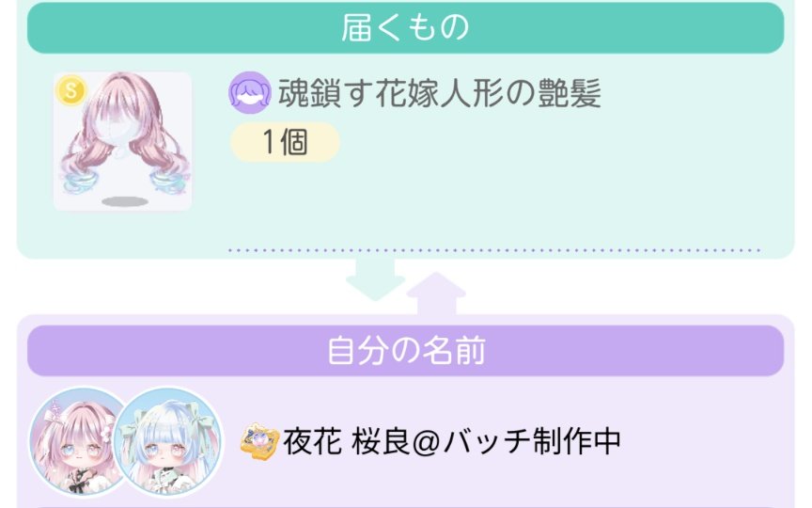Click the gold S coin badge
Viewport: 812px width, 508px height.
click(70, 90)
